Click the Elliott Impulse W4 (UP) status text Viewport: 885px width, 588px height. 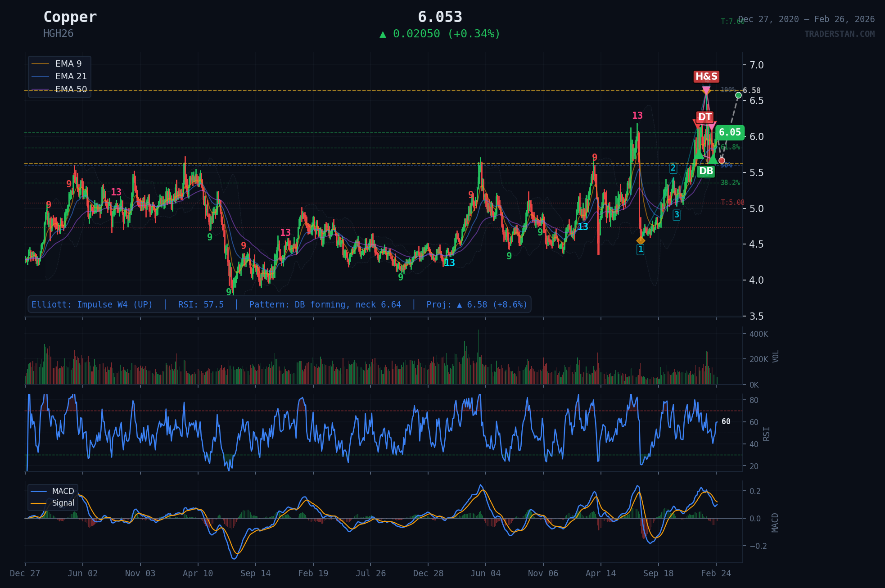[x=92, y=304]
